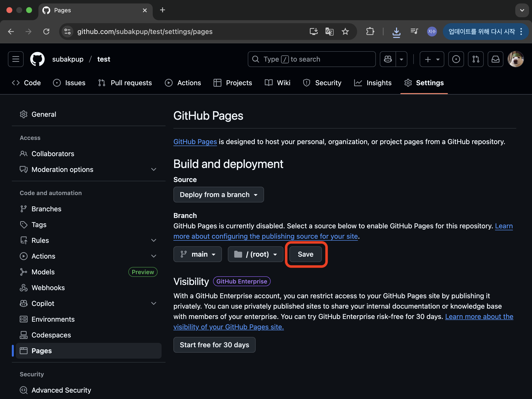
Task: Click the browser downloads icon
Action: coord(396,32)
